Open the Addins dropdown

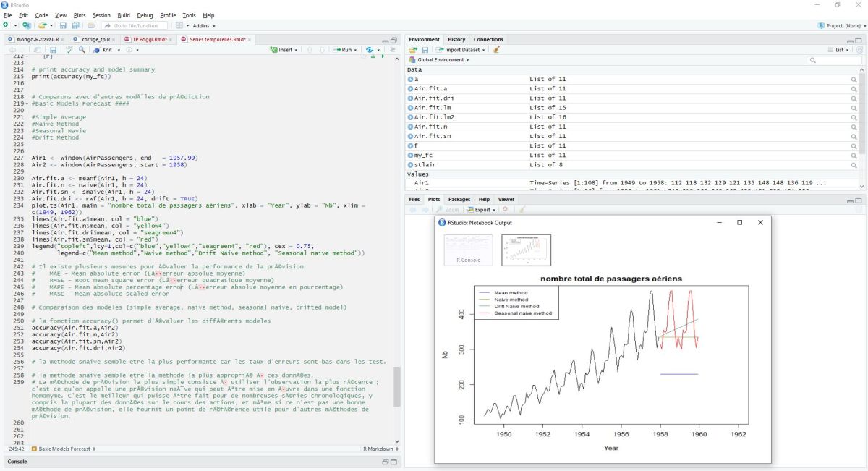(203, 25)
